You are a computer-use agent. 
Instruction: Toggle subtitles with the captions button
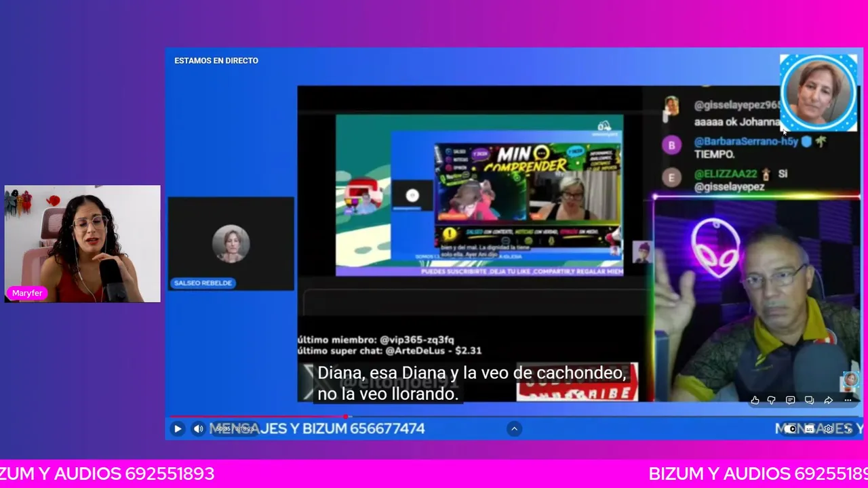tap(809, 428)
